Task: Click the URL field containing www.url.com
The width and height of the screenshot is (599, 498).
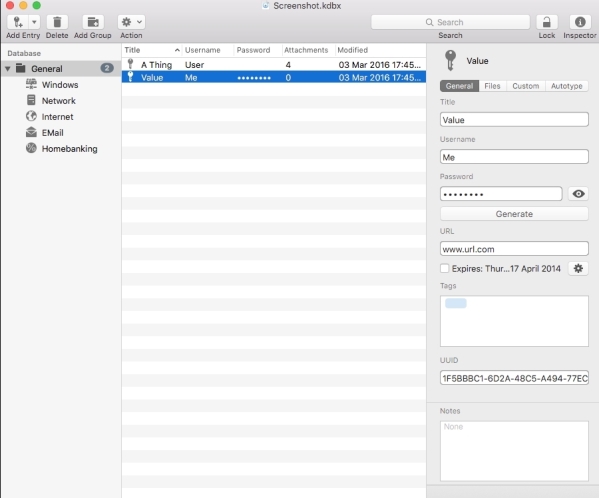Action: pos(514,249)
